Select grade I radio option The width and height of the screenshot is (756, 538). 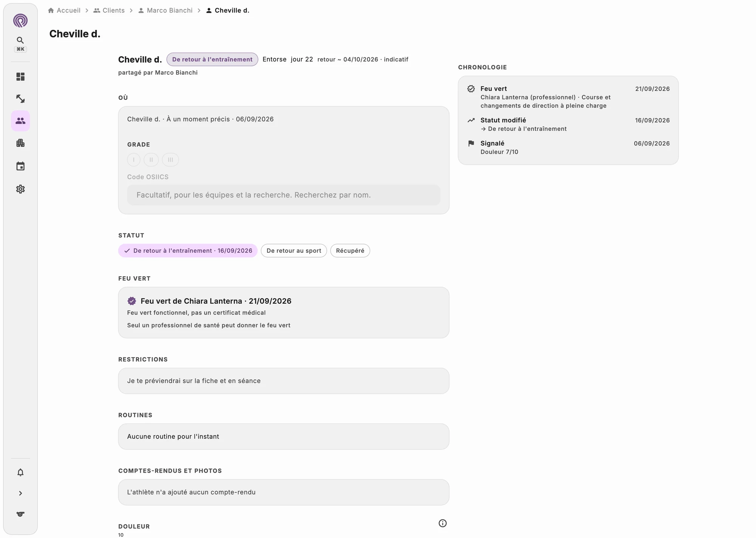tap(134, 160)
